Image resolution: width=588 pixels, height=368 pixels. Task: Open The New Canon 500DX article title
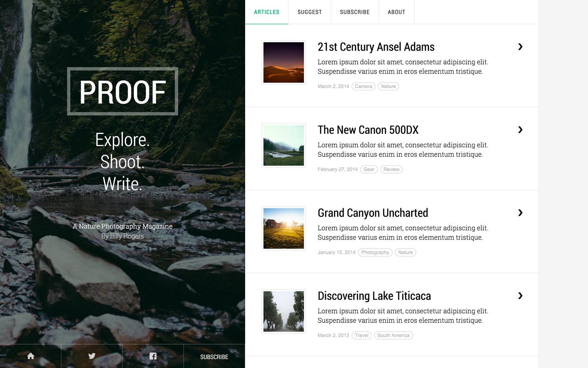368,130
